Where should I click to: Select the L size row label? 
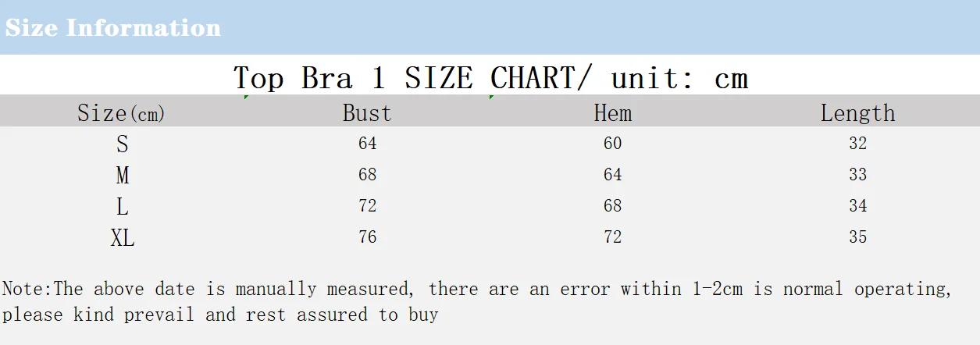coord(123,207)
